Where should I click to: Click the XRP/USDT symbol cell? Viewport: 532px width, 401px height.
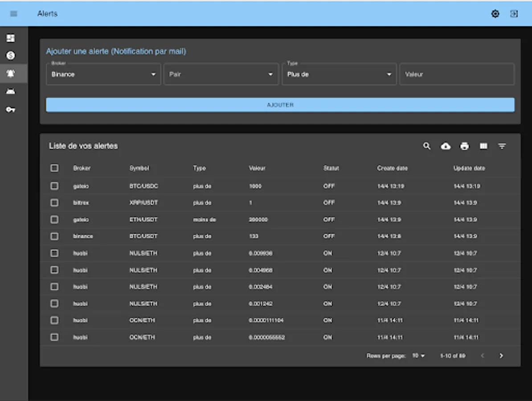click(x=143, y=203)
